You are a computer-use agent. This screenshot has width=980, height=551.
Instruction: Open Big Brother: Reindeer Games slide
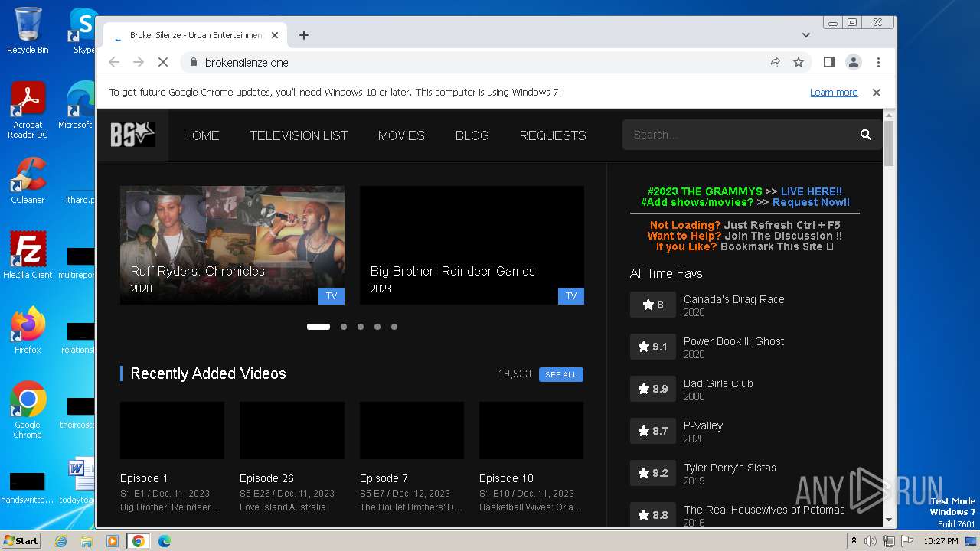(472, 245)
